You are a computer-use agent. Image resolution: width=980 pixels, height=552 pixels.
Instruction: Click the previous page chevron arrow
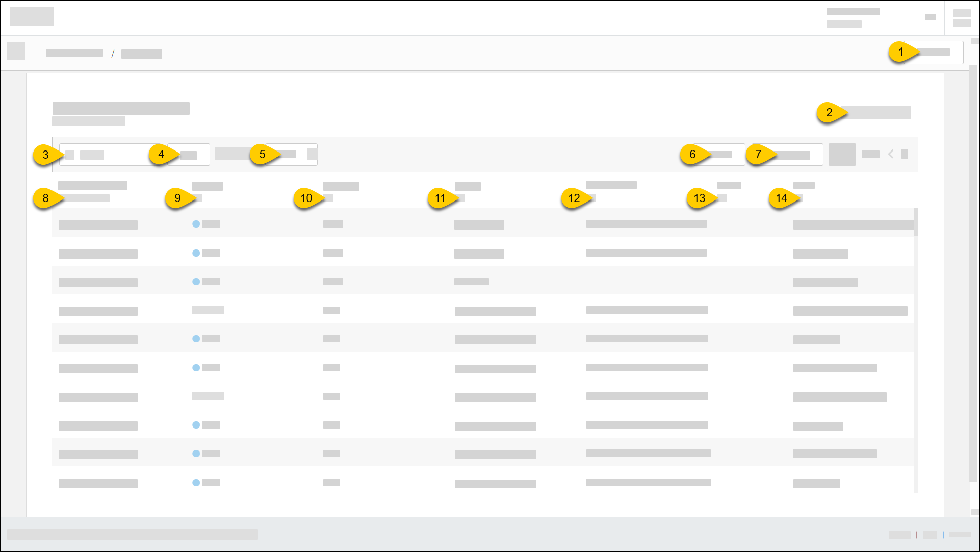tap(891, 154)
